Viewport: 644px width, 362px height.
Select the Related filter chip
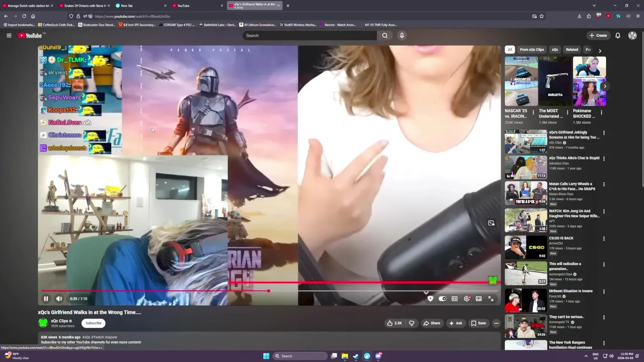click(x=572, y=50)
